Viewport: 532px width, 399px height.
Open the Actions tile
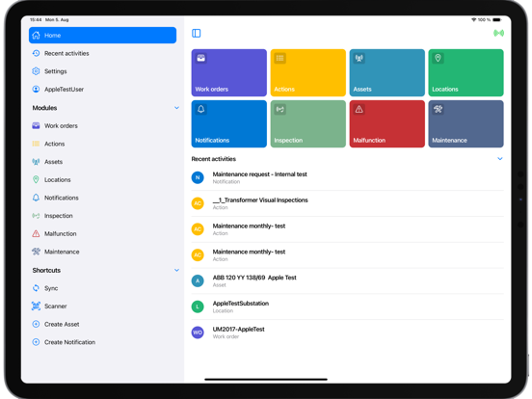tap(308, 72)
